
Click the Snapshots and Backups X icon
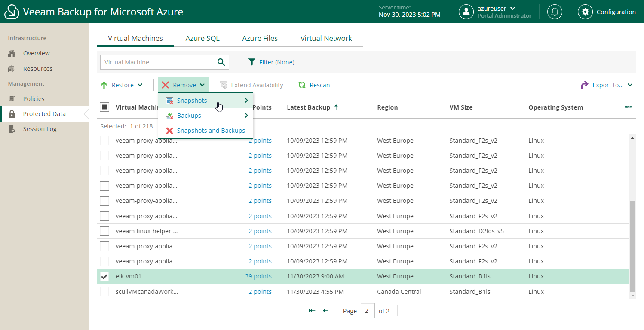(169, 131)
